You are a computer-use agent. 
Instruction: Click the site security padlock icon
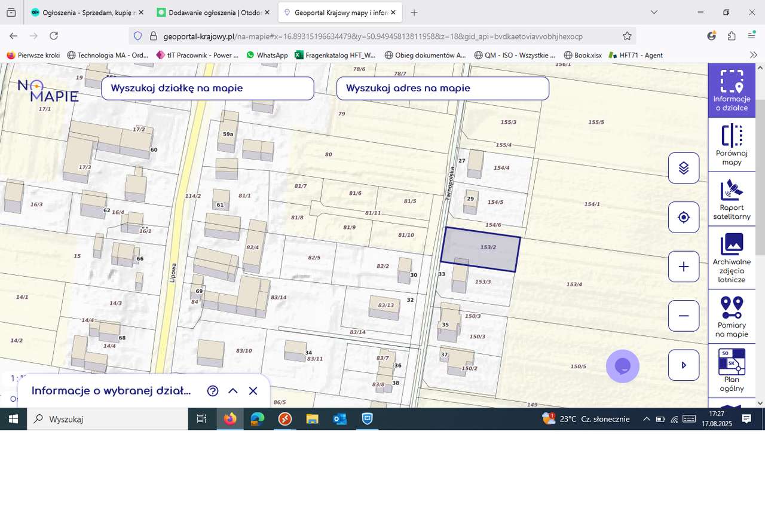153,36
